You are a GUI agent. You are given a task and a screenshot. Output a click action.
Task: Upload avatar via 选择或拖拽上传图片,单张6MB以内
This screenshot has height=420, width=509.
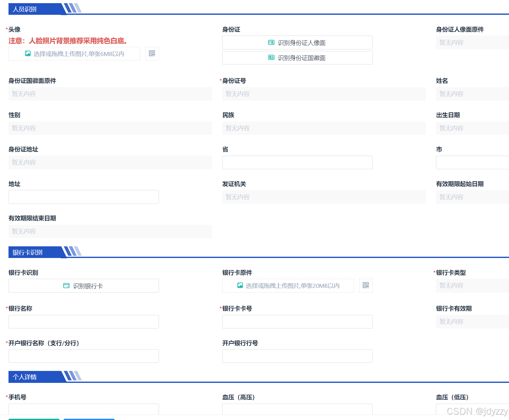pos(74,53)
